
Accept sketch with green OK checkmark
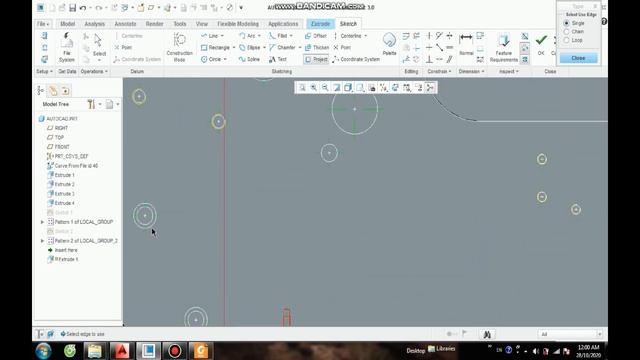coord(541,44)
